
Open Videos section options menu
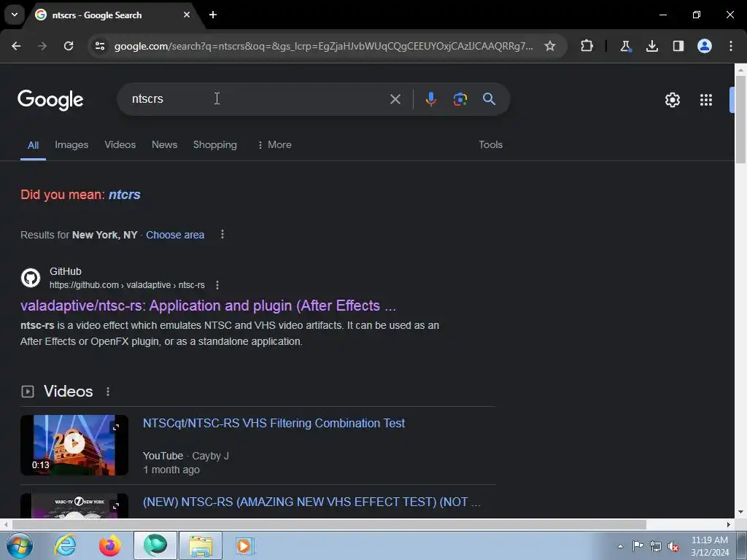[x=108, y=392]
